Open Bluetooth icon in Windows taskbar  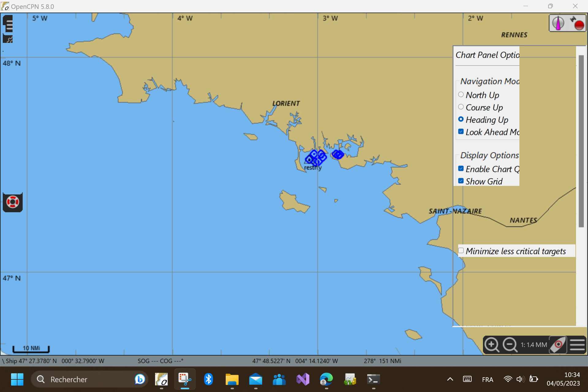click(x=209, y=379)
